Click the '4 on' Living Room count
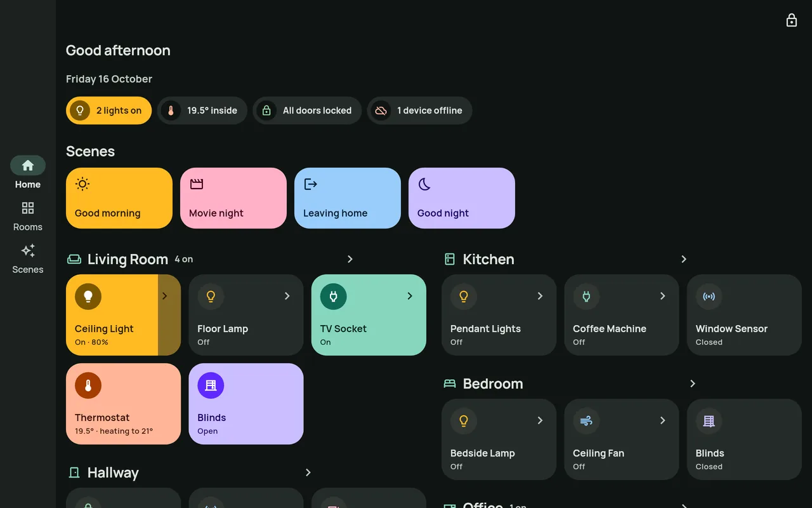Viewport: 812px width, 508px height. coord(184,259)
